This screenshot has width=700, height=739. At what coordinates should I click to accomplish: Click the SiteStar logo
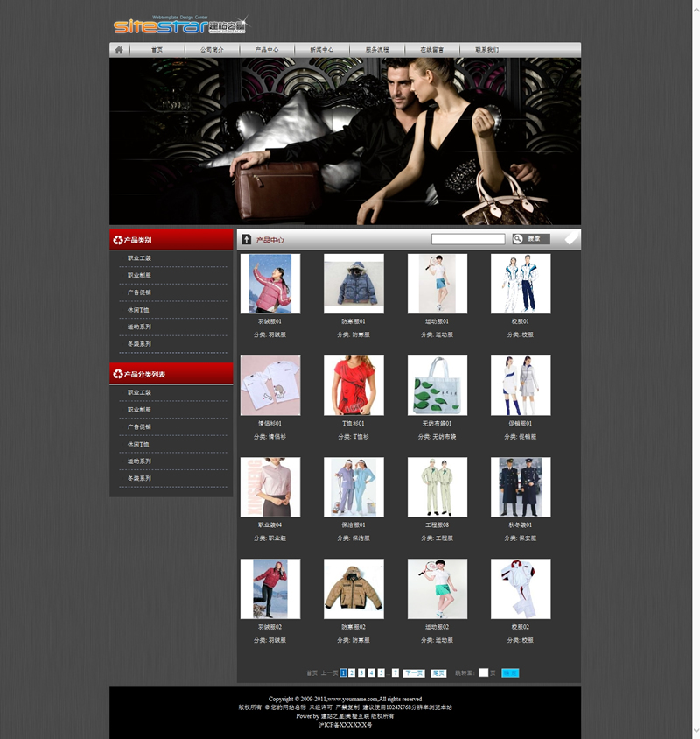point(180,25)
